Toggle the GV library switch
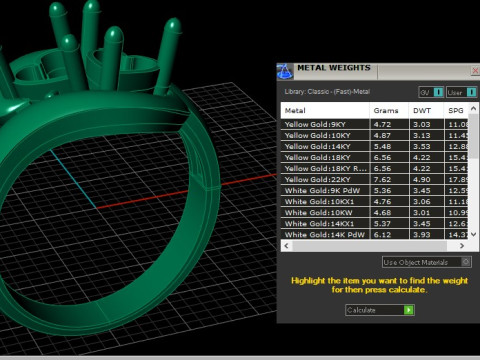This screenshot has height=360, width=480. pos(431,92)
